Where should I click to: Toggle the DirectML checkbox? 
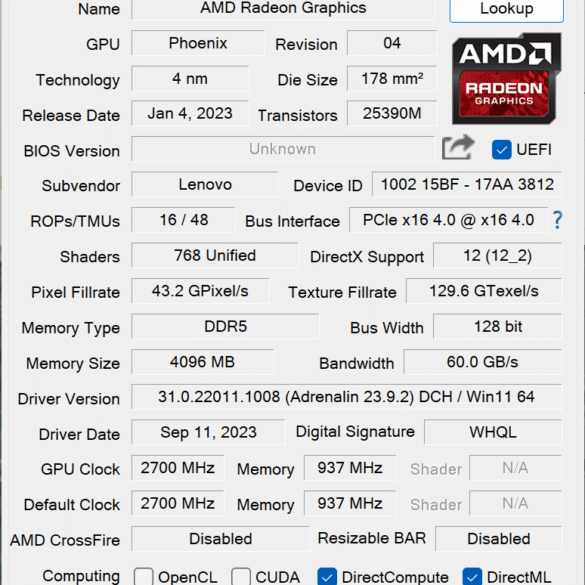click(x=472, y=577)
